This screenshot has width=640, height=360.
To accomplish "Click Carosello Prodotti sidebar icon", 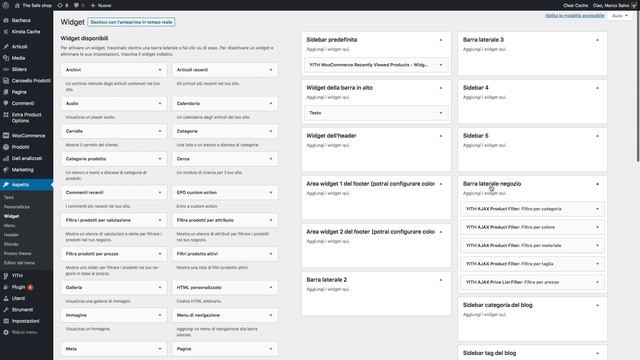I will click(x=6, y=81).
